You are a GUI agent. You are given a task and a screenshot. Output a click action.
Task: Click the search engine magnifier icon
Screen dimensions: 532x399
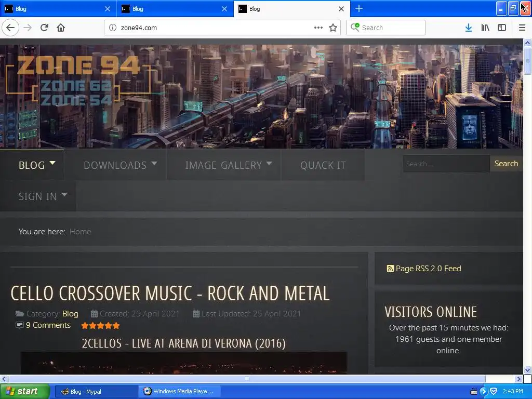(355, 27)
